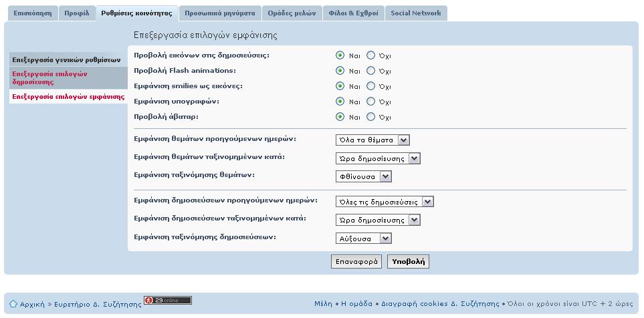Choose Ναι for Προβολή άβαταρ
Screen dimensions: 644x318
[340, 117]
